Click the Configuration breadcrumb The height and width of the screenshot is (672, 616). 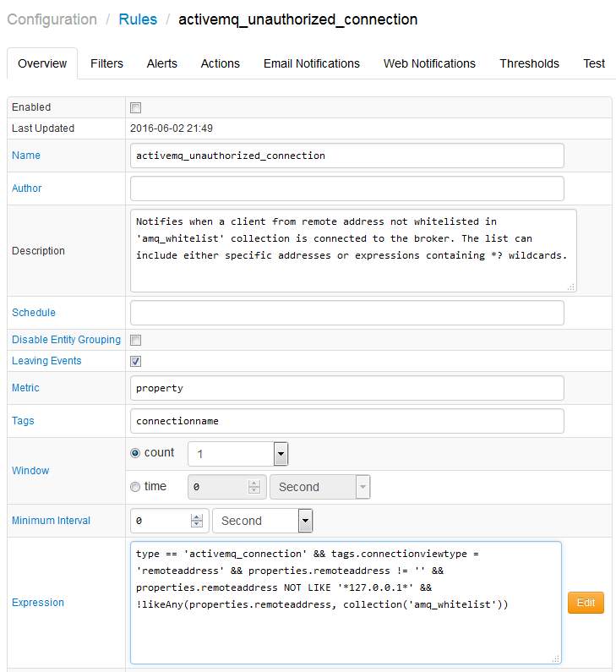[x=52, y=19]
